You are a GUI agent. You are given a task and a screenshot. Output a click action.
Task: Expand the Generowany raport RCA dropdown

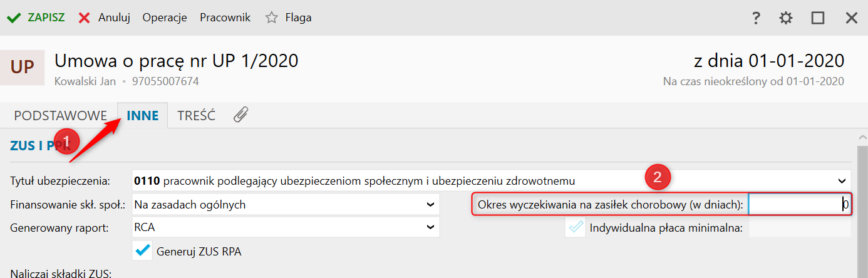430,227
